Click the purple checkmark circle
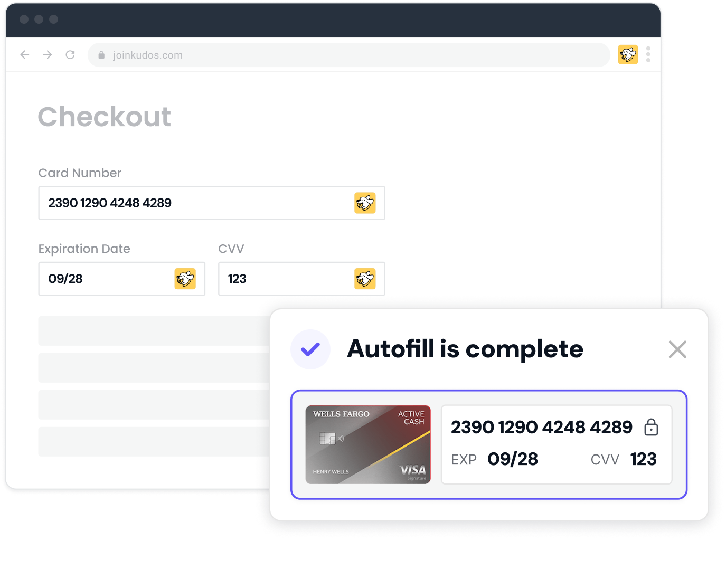Screen dimensions: 726x588 tap(310, 349)
